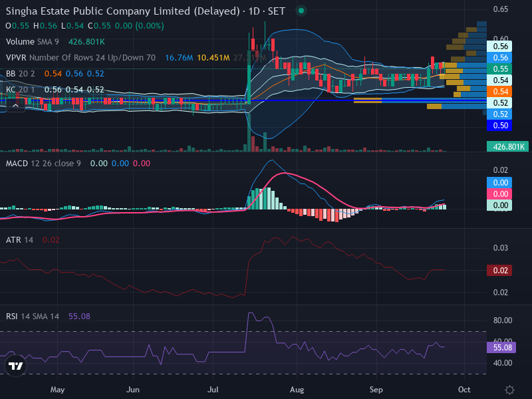Image resolution: width=532 pixels, height=399 pixels.
Task: Click the green market status dot
Action: pyautogui.click(x=301, y=11)
